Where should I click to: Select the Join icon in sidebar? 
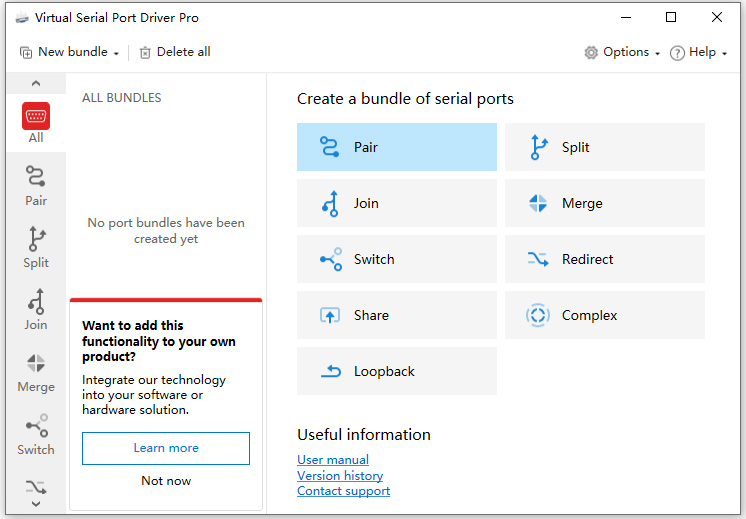[36, 310]
